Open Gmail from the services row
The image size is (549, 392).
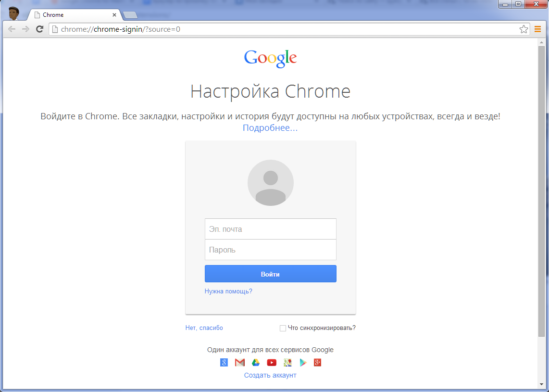pos(239,362)
